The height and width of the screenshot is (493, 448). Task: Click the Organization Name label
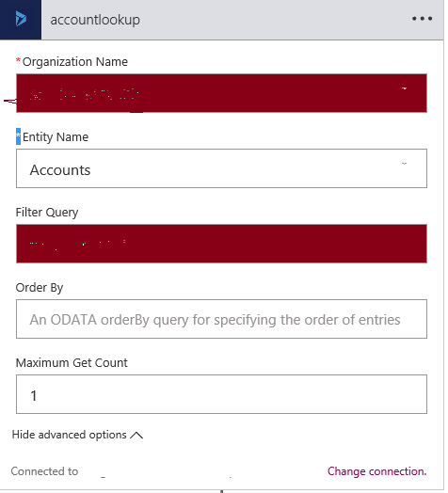pos(75,62)
